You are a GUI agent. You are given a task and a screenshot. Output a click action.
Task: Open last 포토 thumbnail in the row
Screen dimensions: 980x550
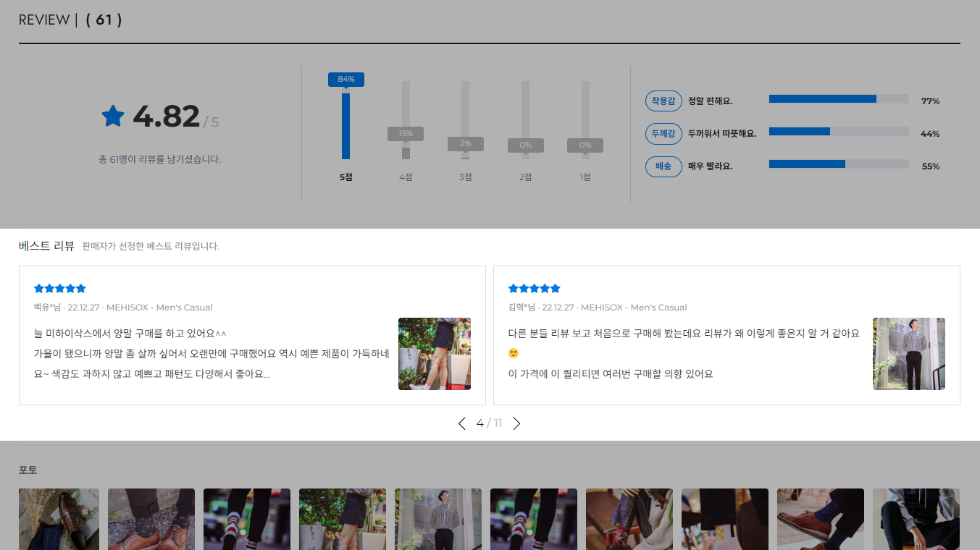pyautogui.click(x=916, y=519)
